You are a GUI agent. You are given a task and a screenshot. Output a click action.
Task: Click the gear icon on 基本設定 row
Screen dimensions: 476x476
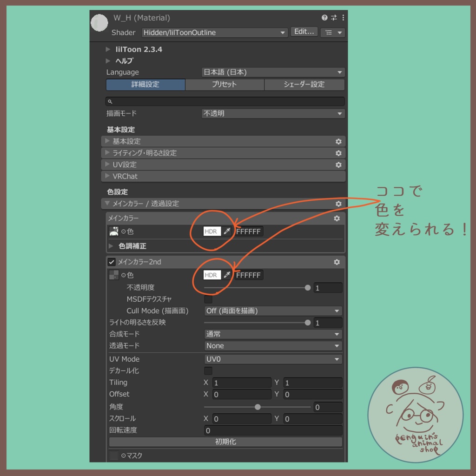point(338,141)
